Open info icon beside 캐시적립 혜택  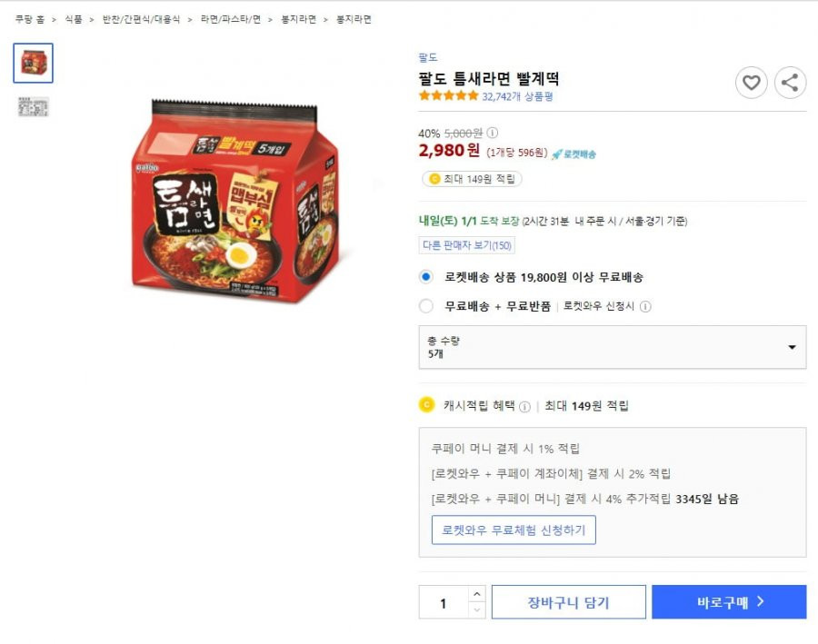[x=525, y=406]
